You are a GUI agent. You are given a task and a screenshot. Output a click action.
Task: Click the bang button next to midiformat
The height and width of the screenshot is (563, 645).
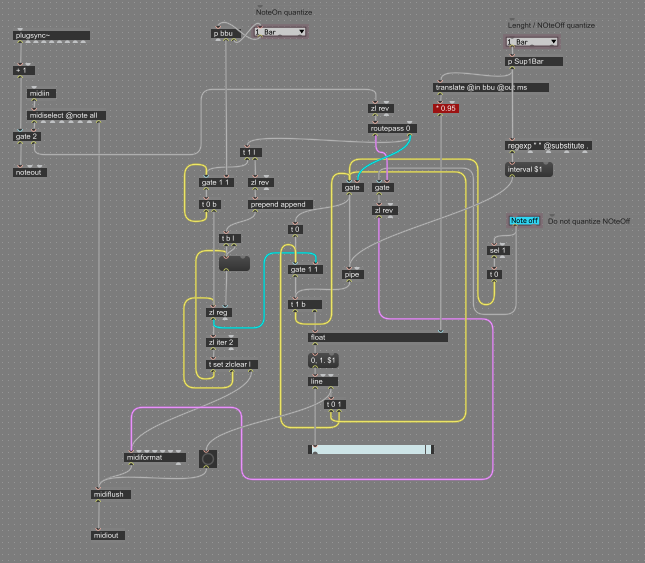(207, 458)
